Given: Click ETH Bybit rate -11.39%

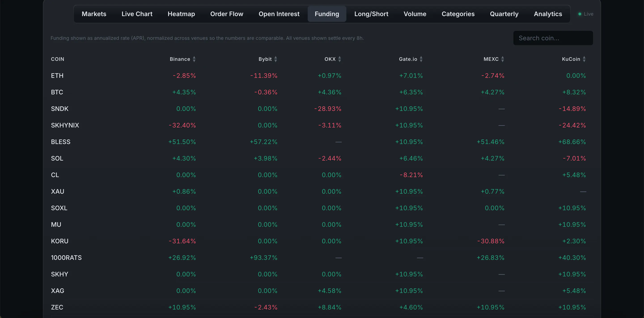Looking at the screenshot, I should [264, 76].
